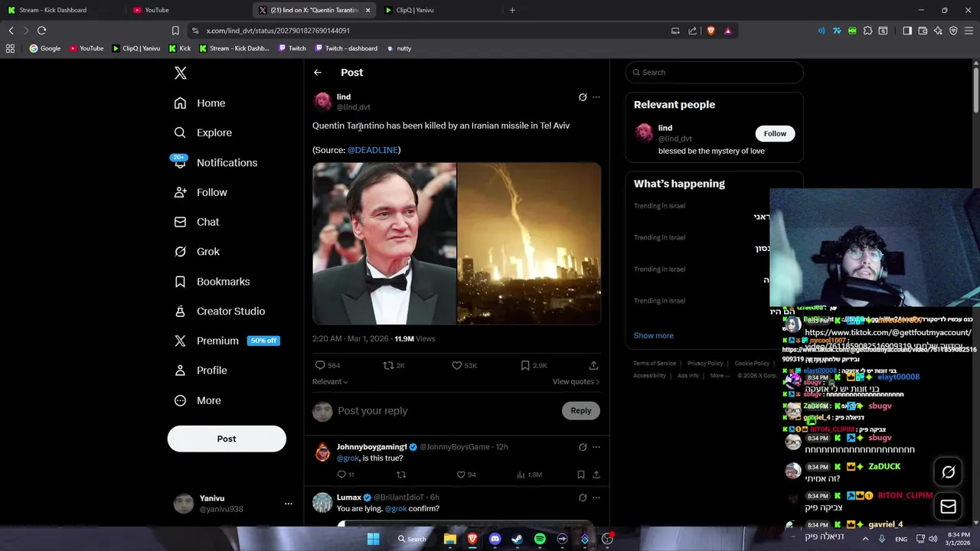This screenshot has height=551, width=980.
Task: Open the missile explosion photo
Action: (529, 243)
